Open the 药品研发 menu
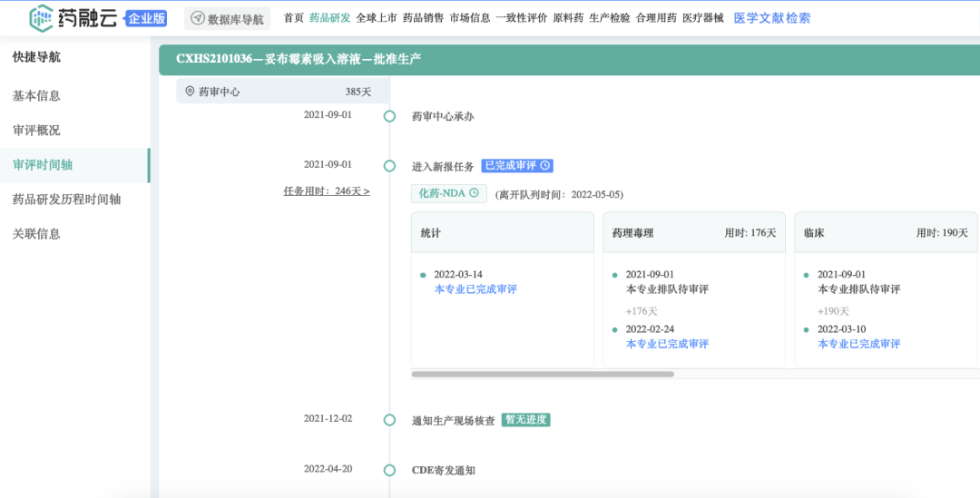The width and height of the screenshot is (980, 498). pos(329,18)
